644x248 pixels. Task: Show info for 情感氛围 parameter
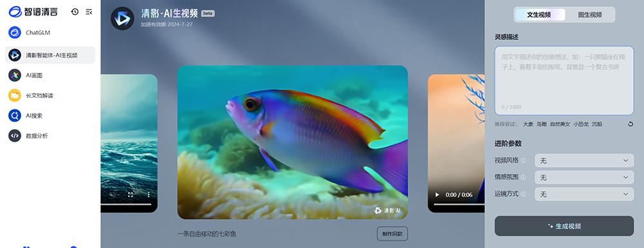click(523, 177)
